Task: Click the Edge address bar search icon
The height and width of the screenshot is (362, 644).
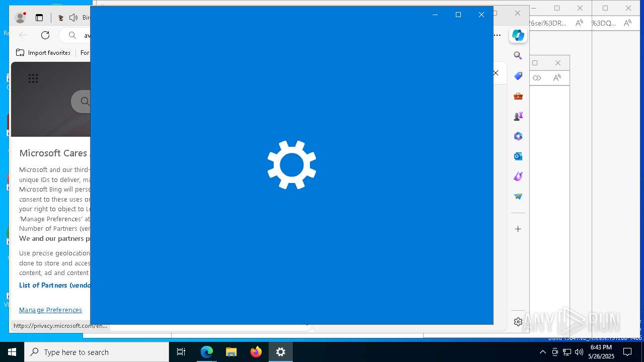Action: pyautogui.click(x=72, y=35)
